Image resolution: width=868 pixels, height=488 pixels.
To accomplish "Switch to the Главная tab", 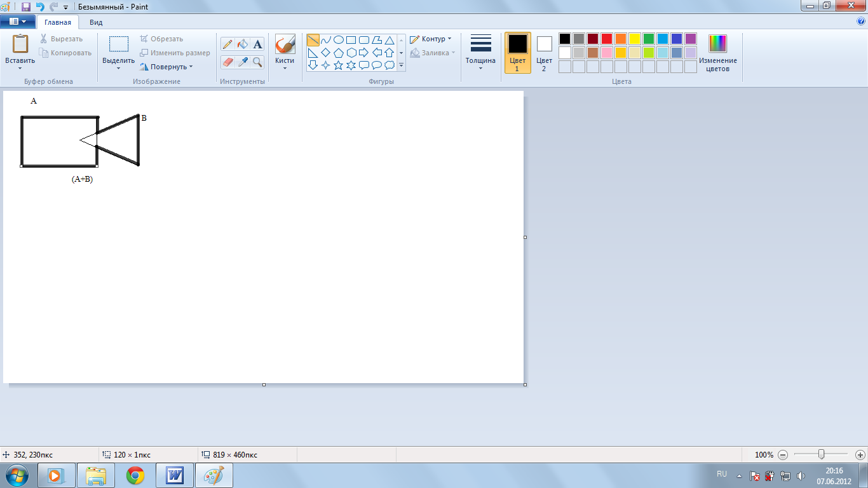I will coord(58,22).
